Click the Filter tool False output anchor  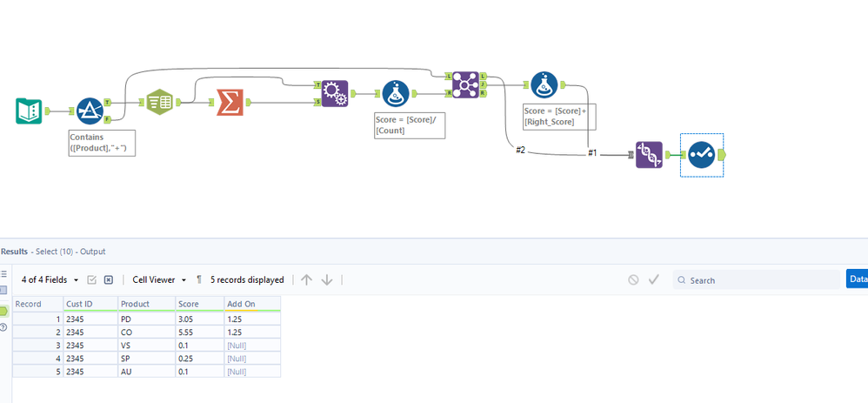coord(107,119)
